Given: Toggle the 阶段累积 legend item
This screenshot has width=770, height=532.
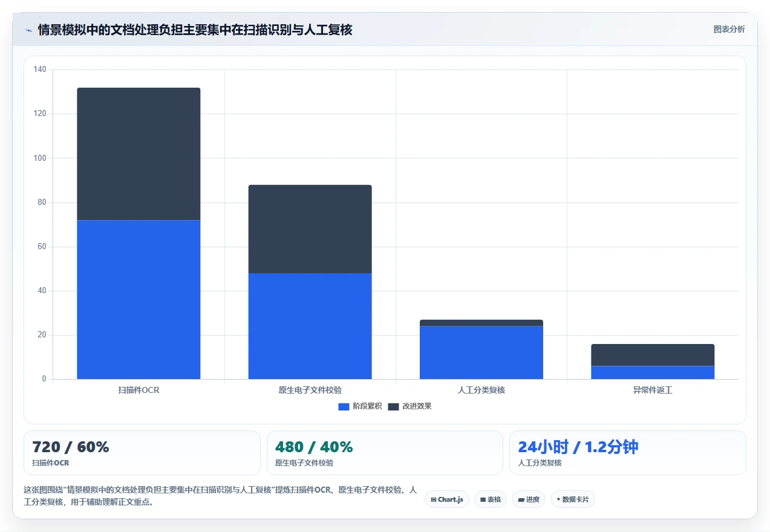Looking at the screenshot, I should [x=360, y=406].
